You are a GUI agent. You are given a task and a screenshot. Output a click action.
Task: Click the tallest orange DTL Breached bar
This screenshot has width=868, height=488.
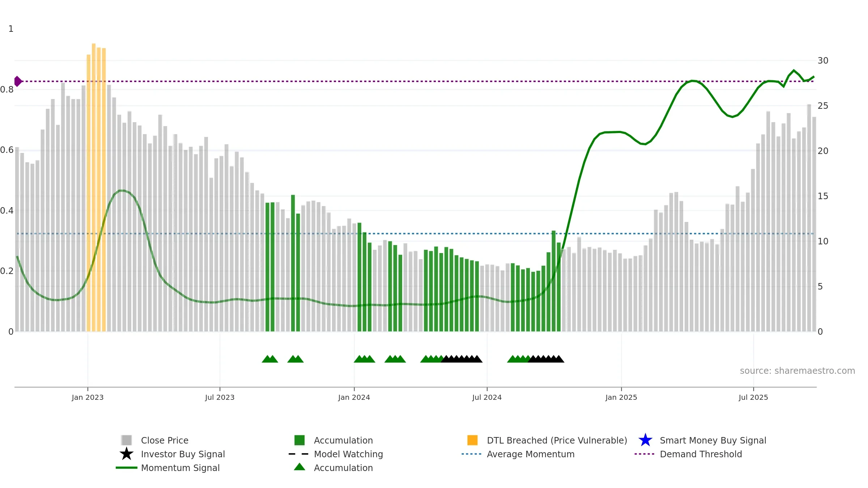click(94, 187)
